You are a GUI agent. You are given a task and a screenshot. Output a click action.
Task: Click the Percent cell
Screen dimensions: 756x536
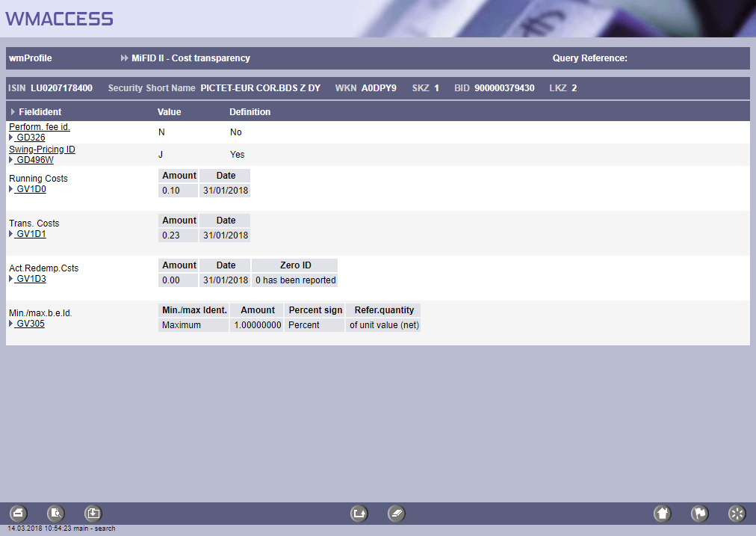click(315, 325)
